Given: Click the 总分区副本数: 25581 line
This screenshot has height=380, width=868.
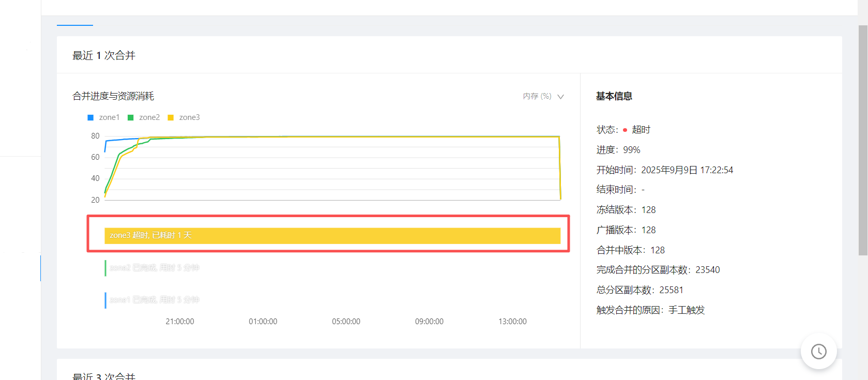Looking at the screenshot, I should pos(640,290).
